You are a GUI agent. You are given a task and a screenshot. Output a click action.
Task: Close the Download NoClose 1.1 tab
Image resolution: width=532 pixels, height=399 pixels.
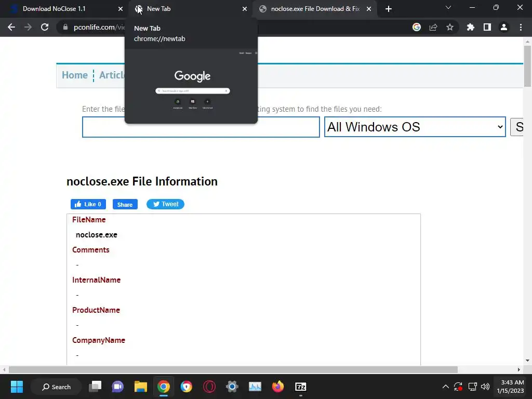pos(121,9)
